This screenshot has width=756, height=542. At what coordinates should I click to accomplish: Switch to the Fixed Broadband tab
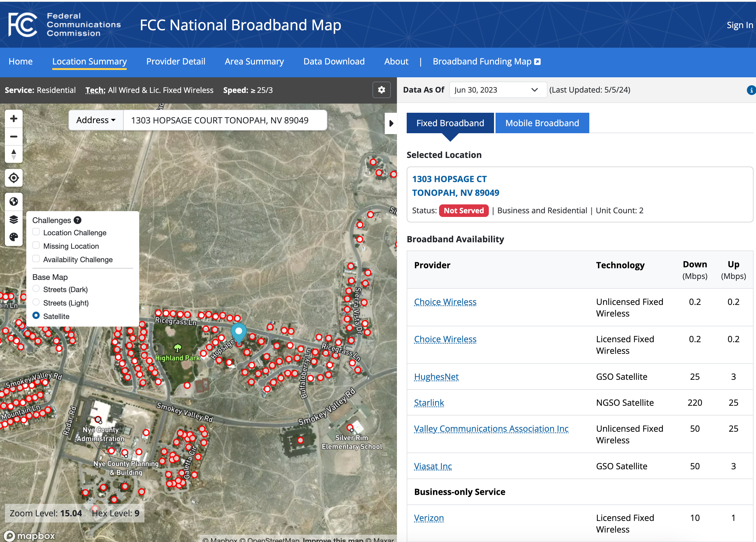[x=450, y=123]
